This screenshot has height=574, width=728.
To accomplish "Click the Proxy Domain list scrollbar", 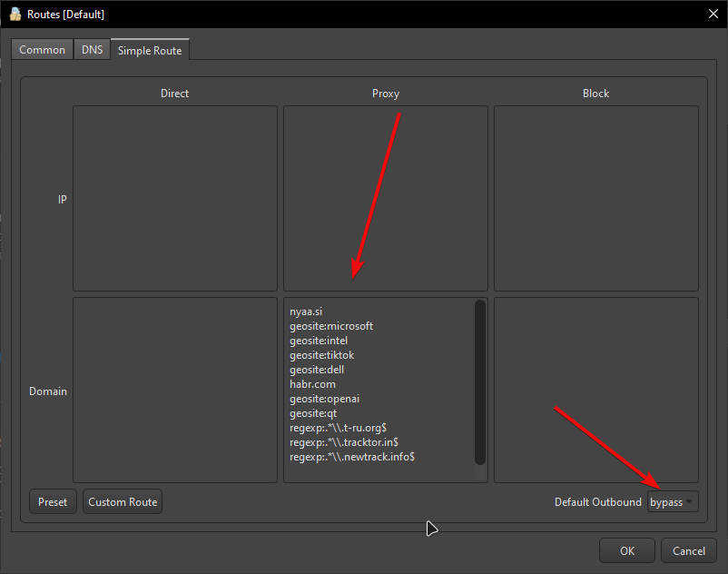I will click(480, 382).
